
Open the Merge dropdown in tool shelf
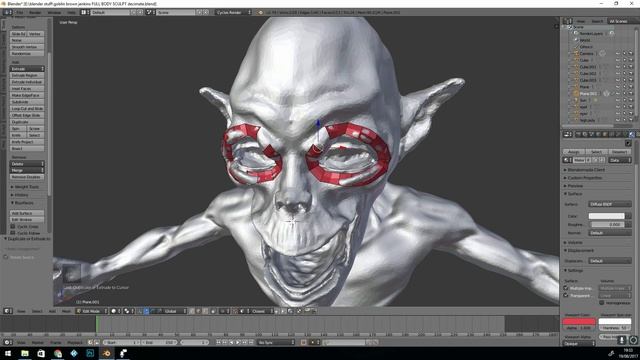tap(27, 170)
